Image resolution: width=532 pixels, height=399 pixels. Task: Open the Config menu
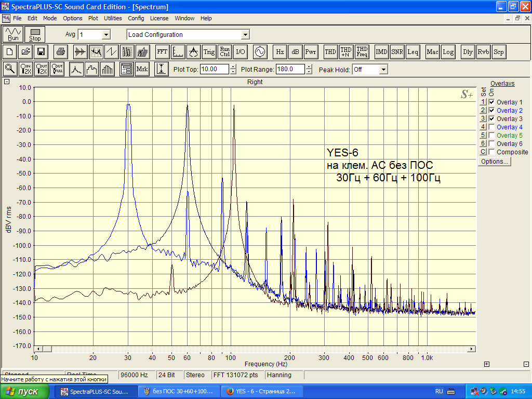[x=136, y=18]
